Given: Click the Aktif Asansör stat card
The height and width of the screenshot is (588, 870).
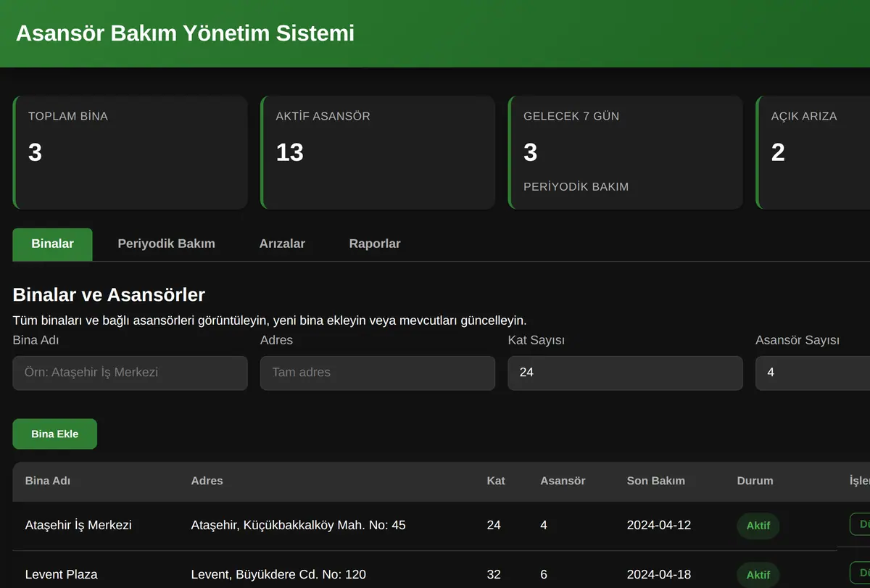Looking at the screenshot, I should [378, 153].
